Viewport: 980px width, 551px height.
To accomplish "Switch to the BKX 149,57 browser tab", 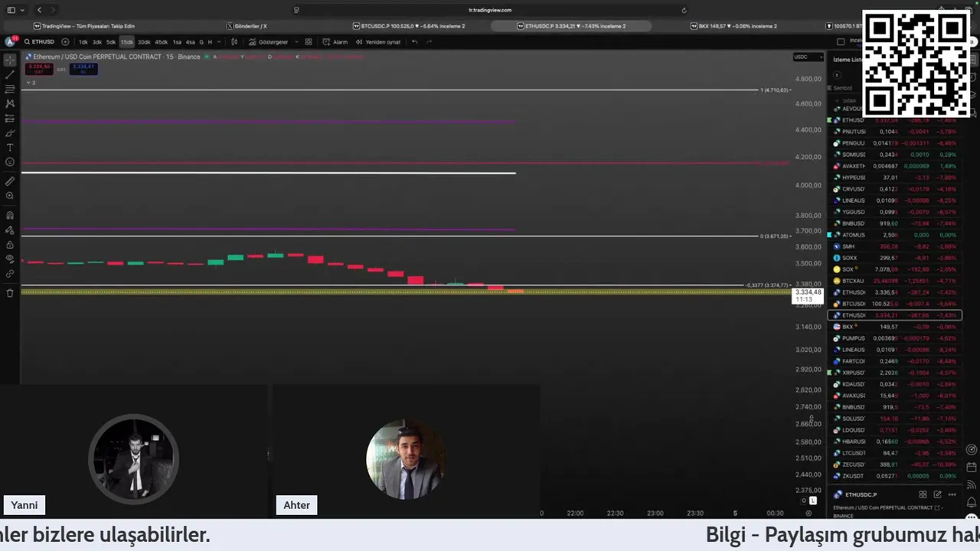I will 733,26.
